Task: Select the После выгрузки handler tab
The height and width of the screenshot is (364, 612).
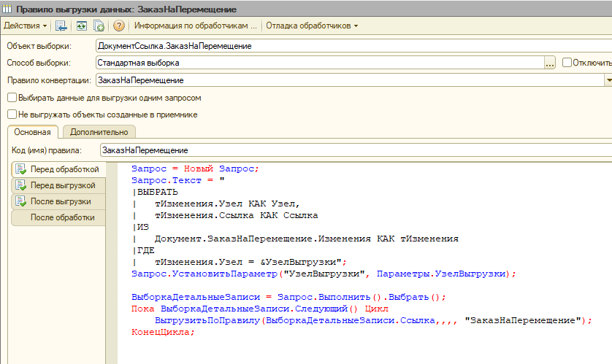Action: pyautogui.click(x=58, y=201)
